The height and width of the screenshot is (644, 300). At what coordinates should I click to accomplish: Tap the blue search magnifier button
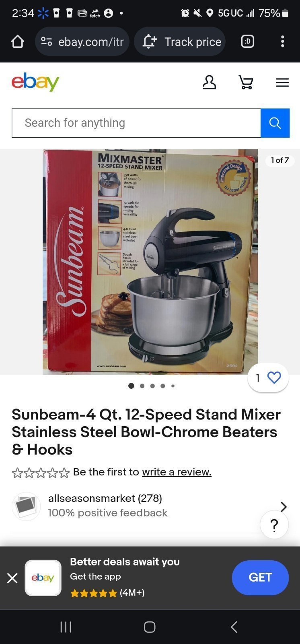[275, 123]
